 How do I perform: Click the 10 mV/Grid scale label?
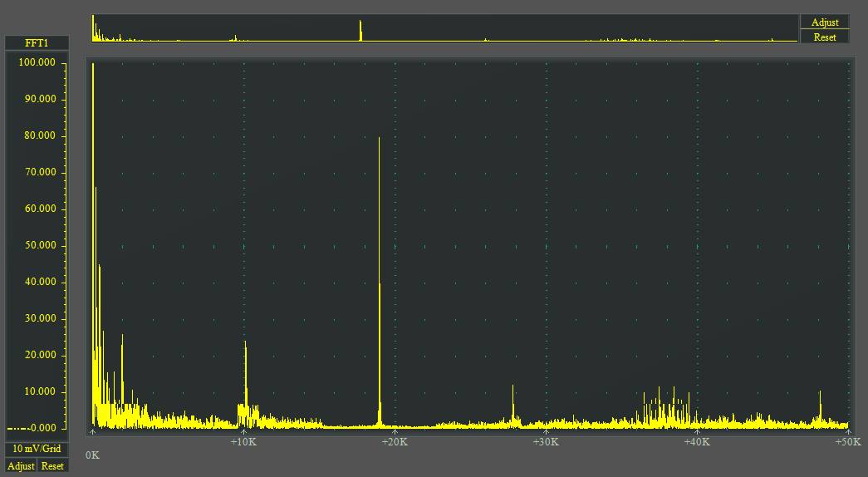37,449
